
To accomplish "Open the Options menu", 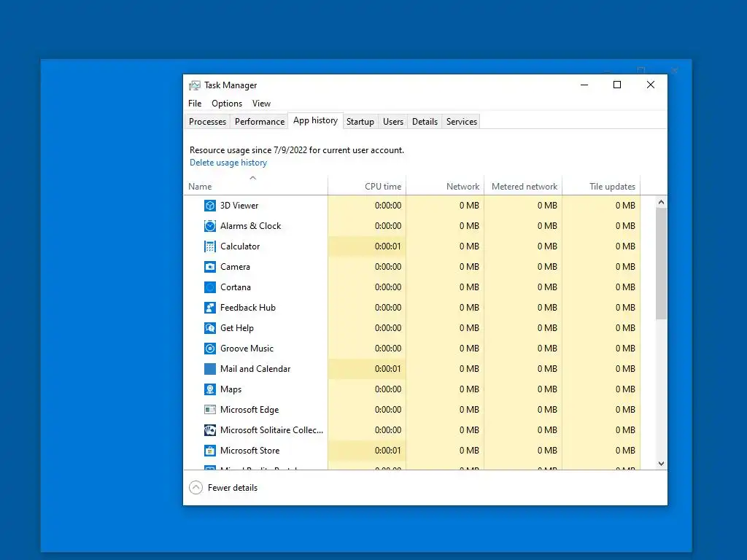I will pos(227,104).
